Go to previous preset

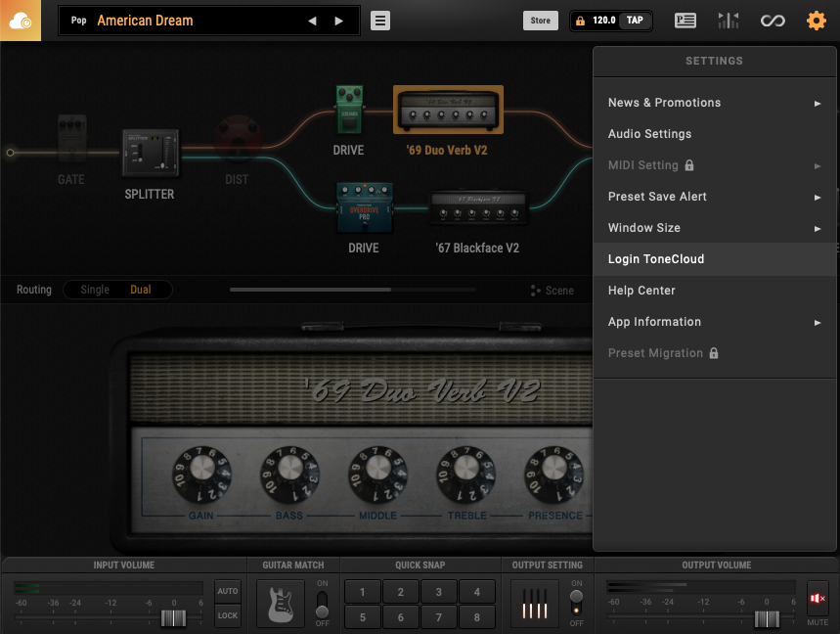(x=312, y=21)
